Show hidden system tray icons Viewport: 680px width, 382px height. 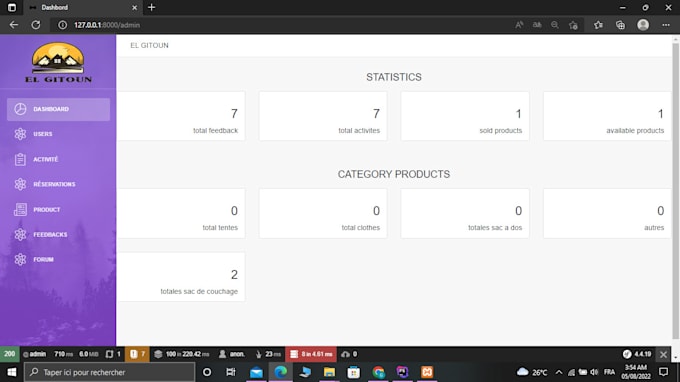coord(559,372)
